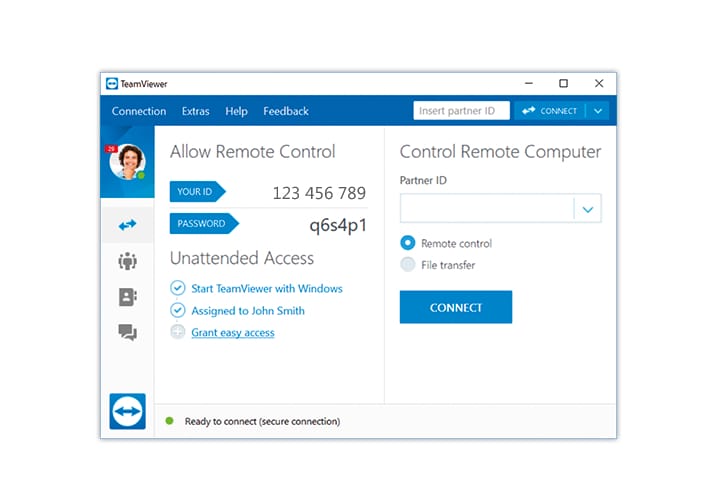Expand the Partner ID history dropdown
703x492 pixels.
[x=588, y=209]
